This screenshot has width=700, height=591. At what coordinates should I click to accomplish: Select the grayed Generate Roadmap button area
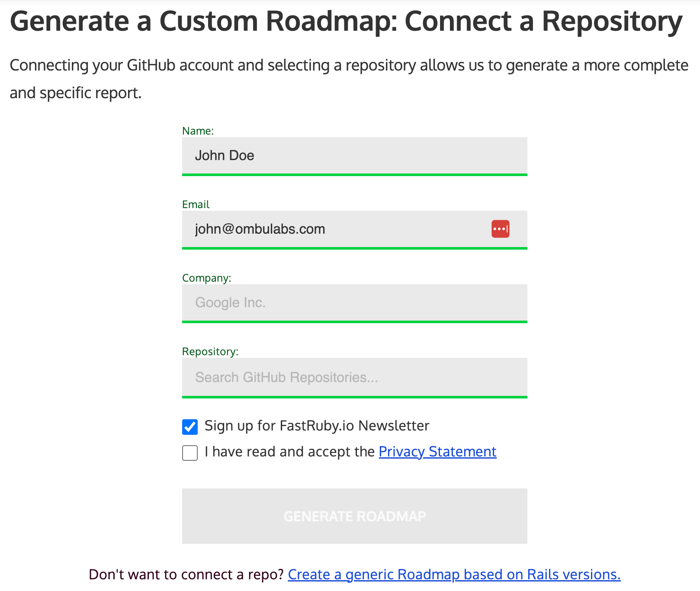point(354,516)
